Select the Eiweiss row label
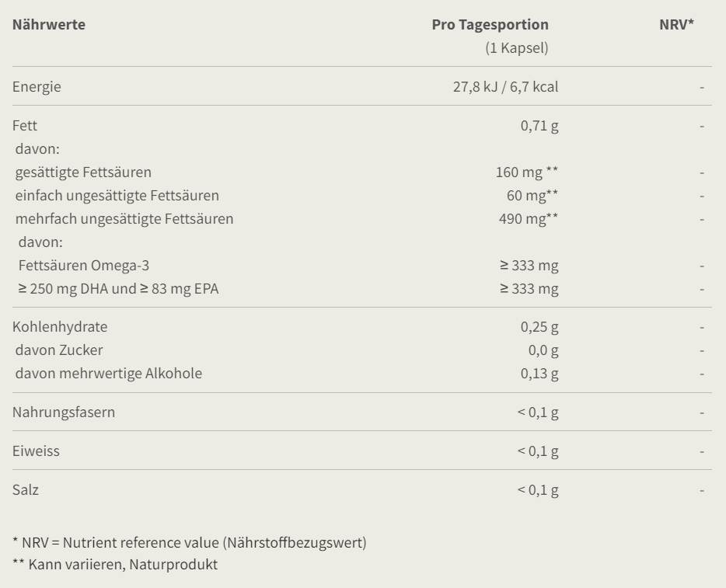 [x=36, y=451]
